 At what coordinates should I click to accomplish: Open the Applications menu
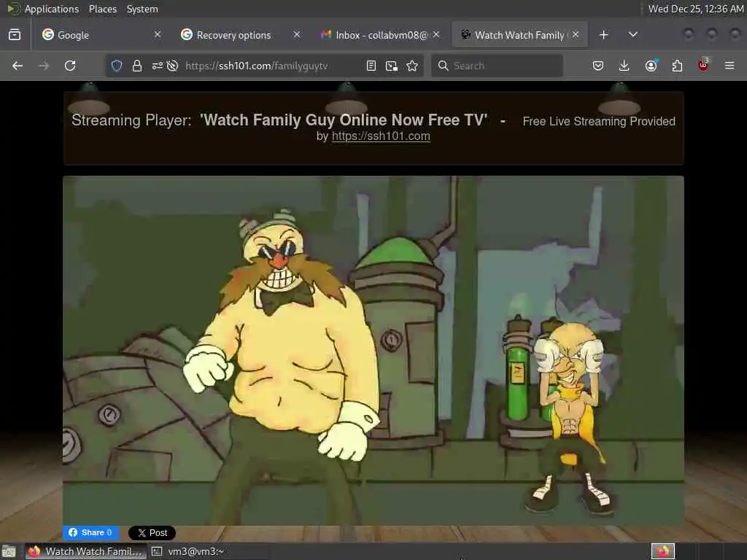tap(52, 9)
